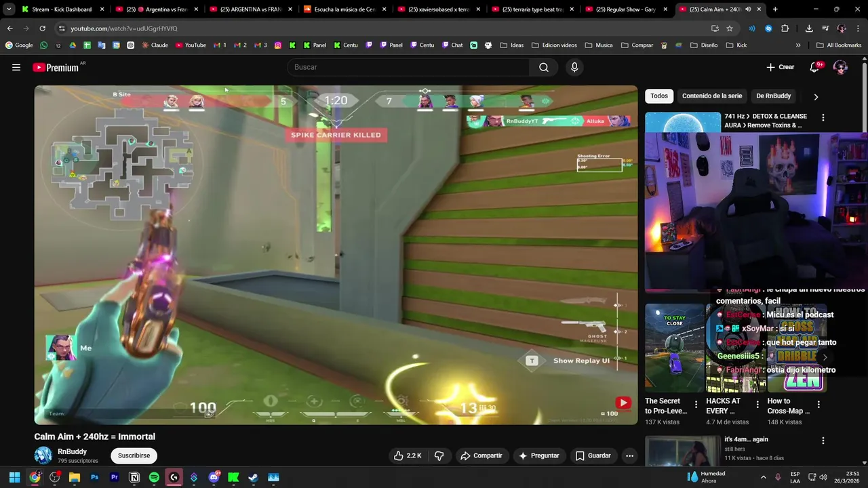Open the Ideas bookmark folder
This screenshot has width=868, height=488.
(x=512, y=45)
